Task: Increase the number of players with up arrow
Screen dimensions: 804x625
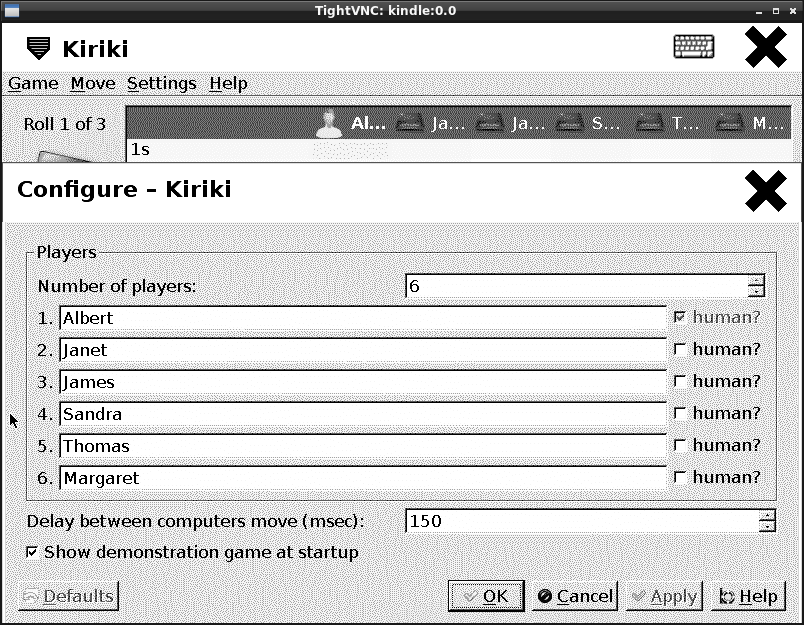Action: (x=756, y=280)
